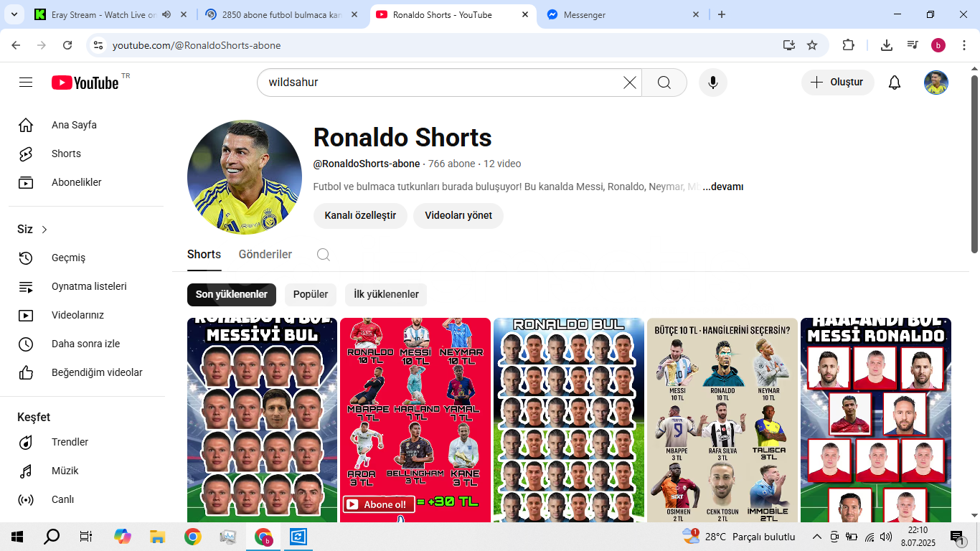
Task: Open a new browser tab
Action: click(722, 14)
